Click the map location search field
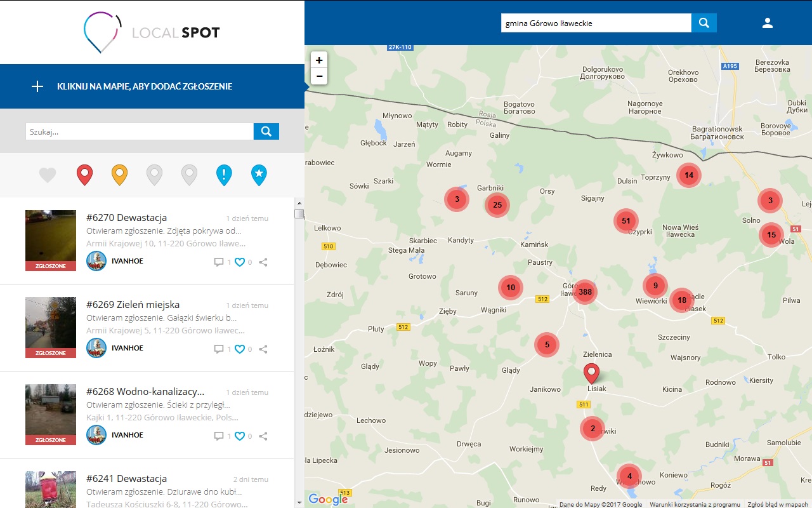The height and width of the screenshot is (508, 812). pos(596,23)
